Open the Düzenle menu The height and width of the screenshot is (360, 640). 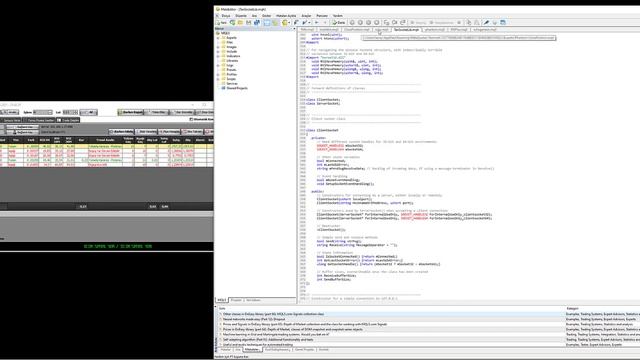point(241,16)
